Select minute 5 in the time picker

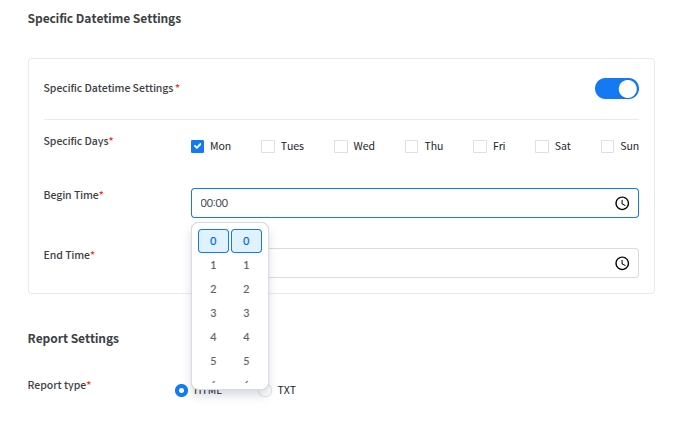coord(246,361)
